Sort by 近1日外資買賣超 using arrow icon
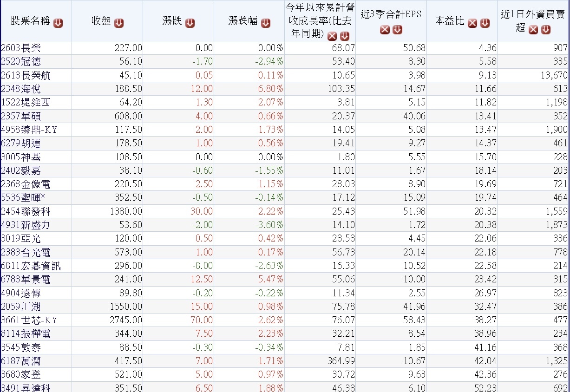 [546, 30]
